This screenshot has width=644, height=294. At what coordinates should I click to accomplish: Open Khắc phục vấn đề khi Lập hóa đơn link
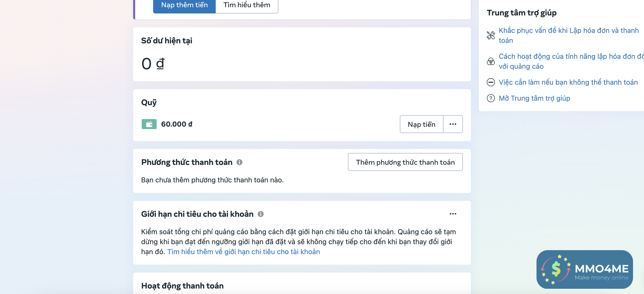(x=568, y=30)
